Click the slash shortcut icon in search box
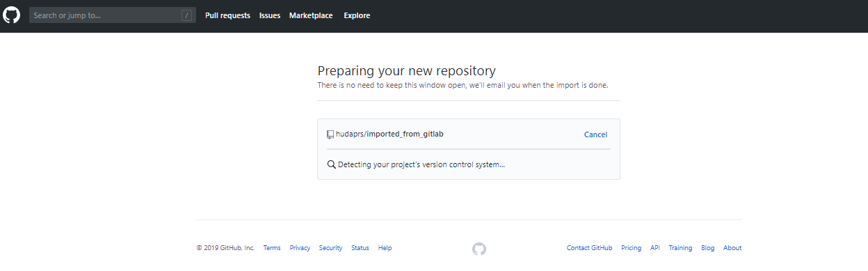This screenshot has width=868, height=271. [186, 15]
